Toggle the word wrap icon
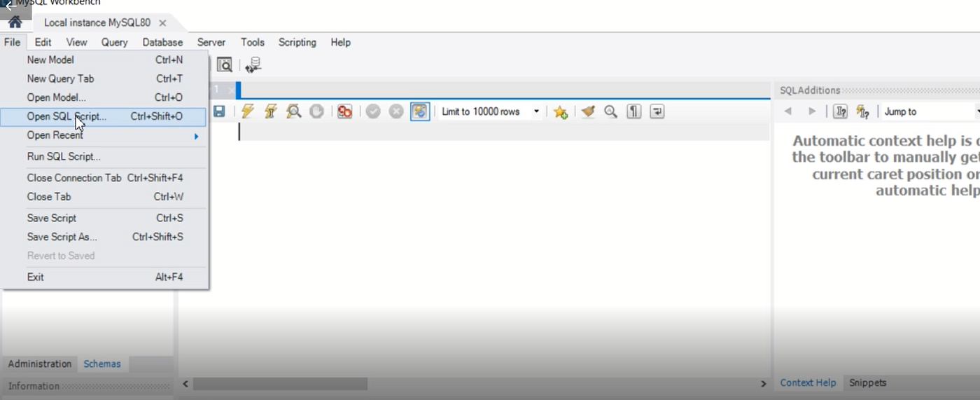 pyautogui.click(x=657, y=111)
